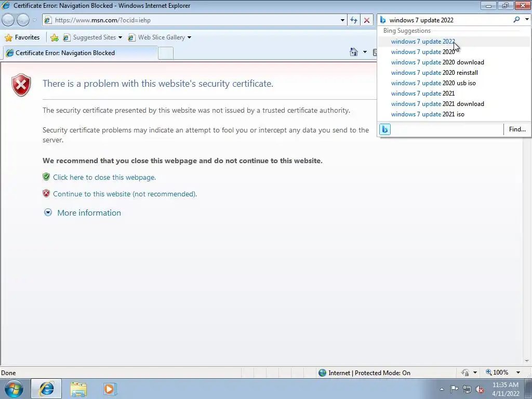Click the green shield icon beside close link

click(46, 177)
